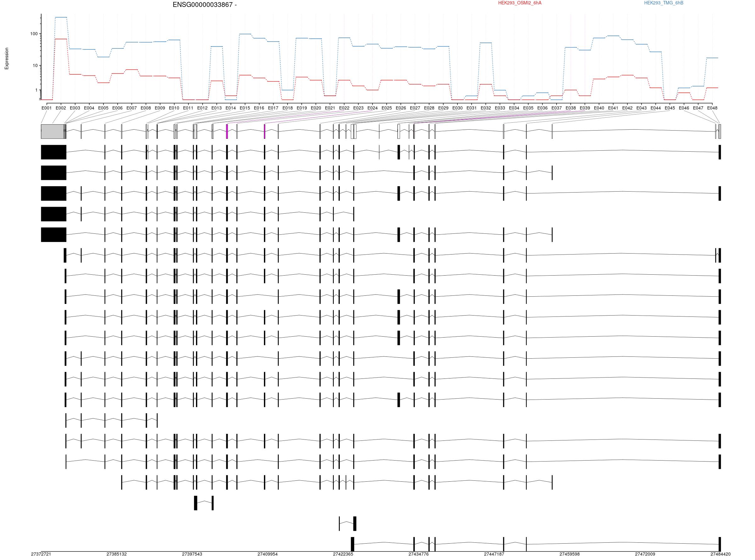Click genomic coordinate 27459598
755x560 pixels.
tap(570, 554)
